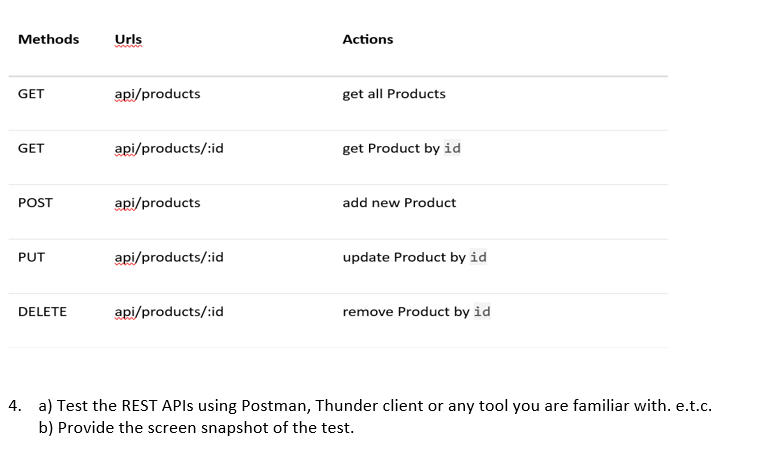Click api/products URL in first row

[x=157, y=94]
